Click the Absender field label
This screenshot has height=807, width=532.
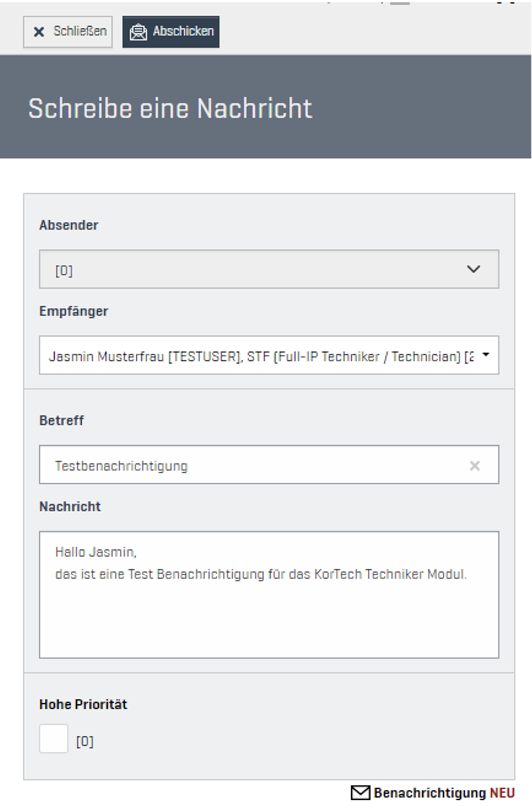click(x=69, y=225)
